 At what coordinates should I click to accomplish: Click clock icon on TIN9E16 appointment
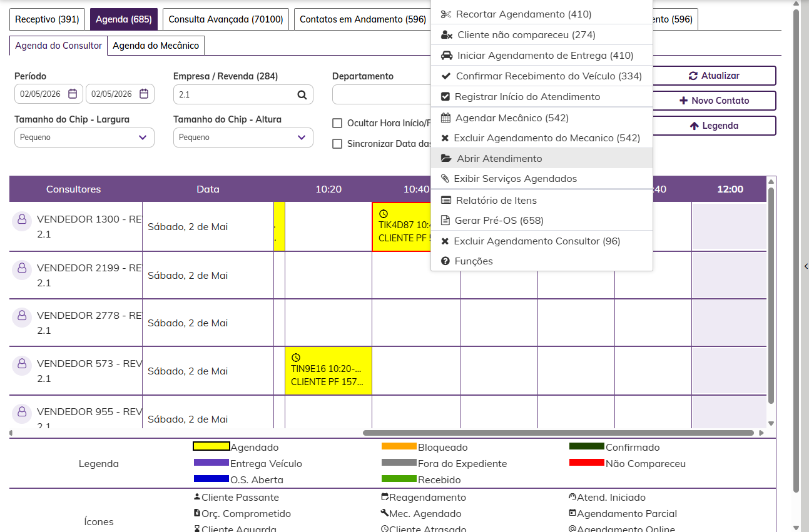296,358
